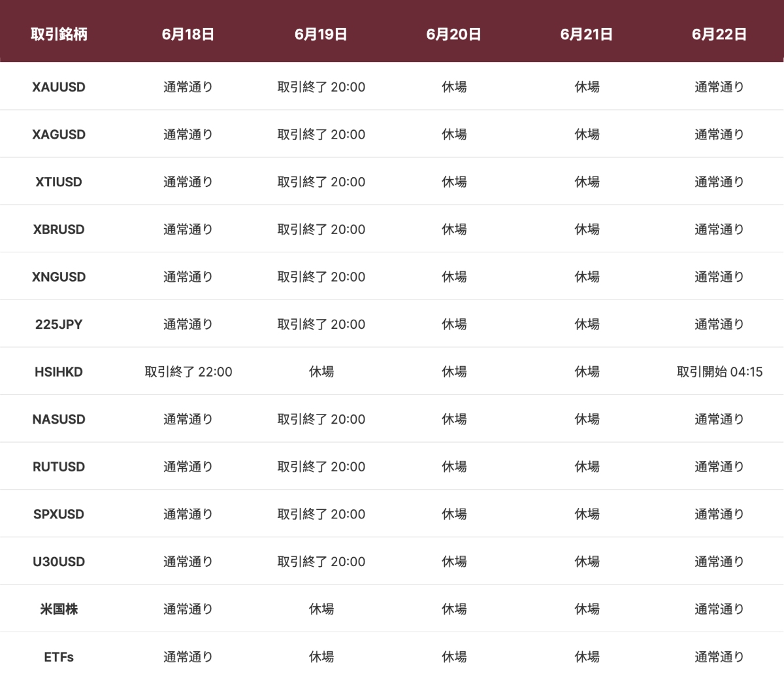Click the 6月18日 column header

pyautogui.click(x=188, y=35)
